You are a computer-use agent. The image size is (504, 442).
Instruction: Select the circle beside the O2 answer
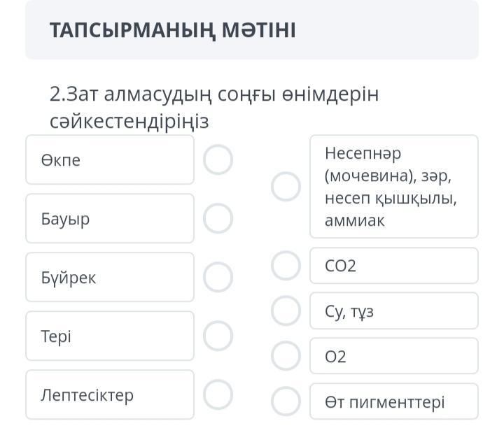point(286,356)
